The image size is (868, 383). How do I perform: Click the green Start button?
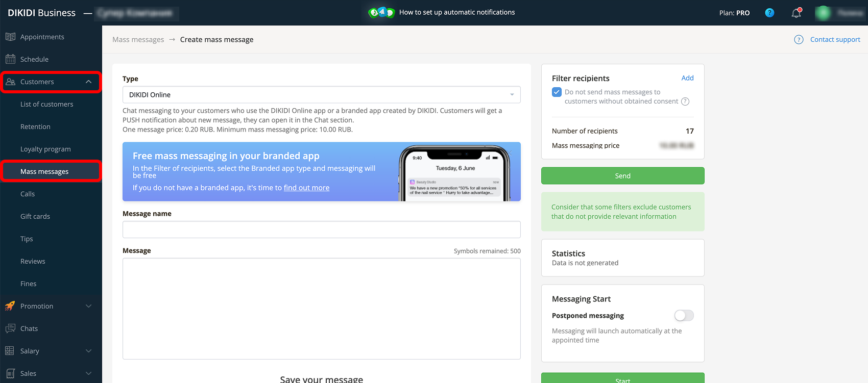tap(623, 378)
